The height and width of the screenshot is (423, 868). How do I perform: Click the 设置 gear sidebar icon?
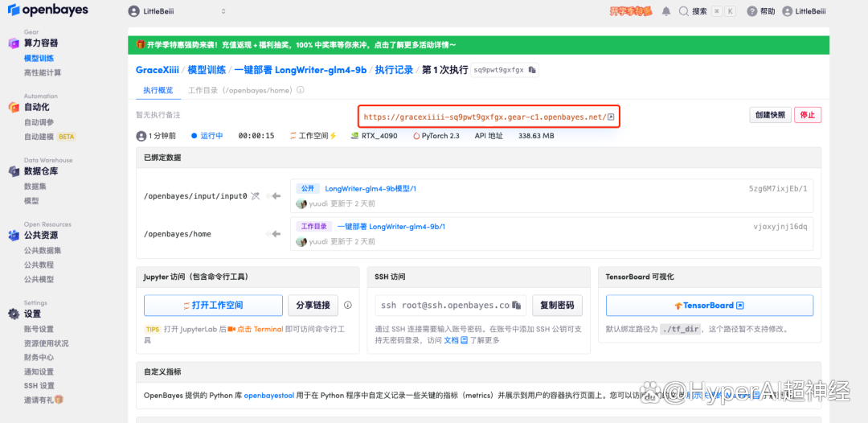click(x=14, y=314)
